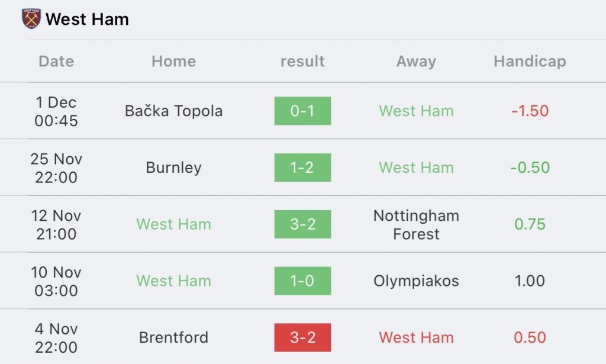Select the 0.75 handicap value
The width and height of the screenshot is (606, 364).
(x=530, y=224)
